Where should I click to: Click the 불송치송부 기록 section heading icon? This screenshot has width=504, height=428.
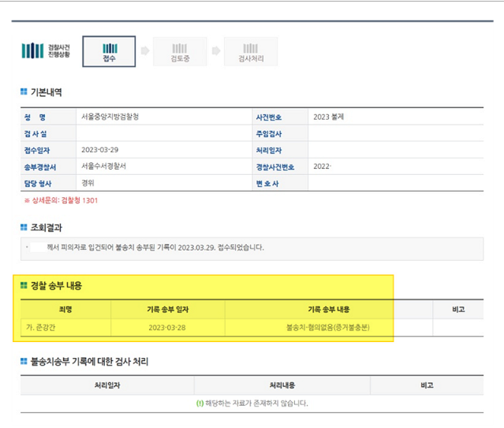24,362
